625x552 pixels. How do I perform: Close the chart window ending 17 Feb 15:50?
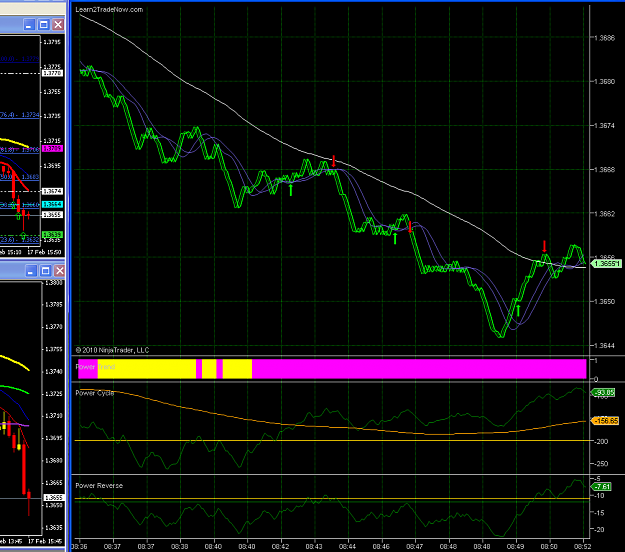click(x=58, y=25)
